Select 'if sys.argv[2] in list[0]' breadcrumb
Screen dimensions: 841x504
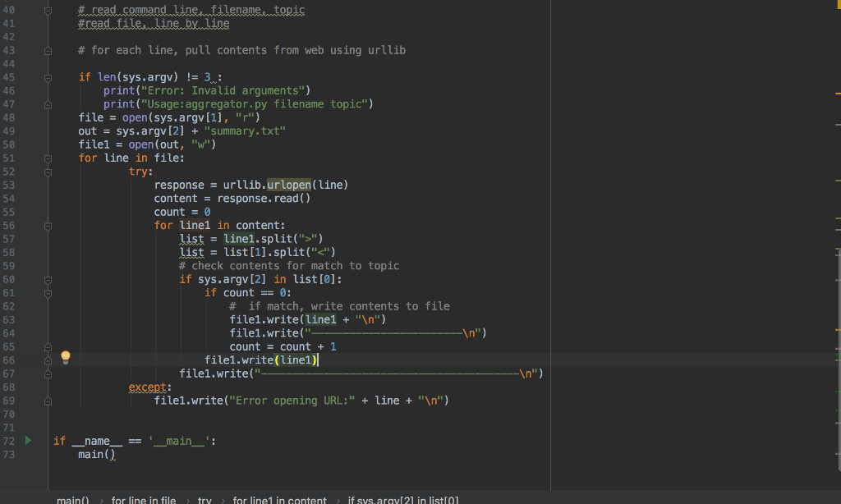(x=403, y=500)
